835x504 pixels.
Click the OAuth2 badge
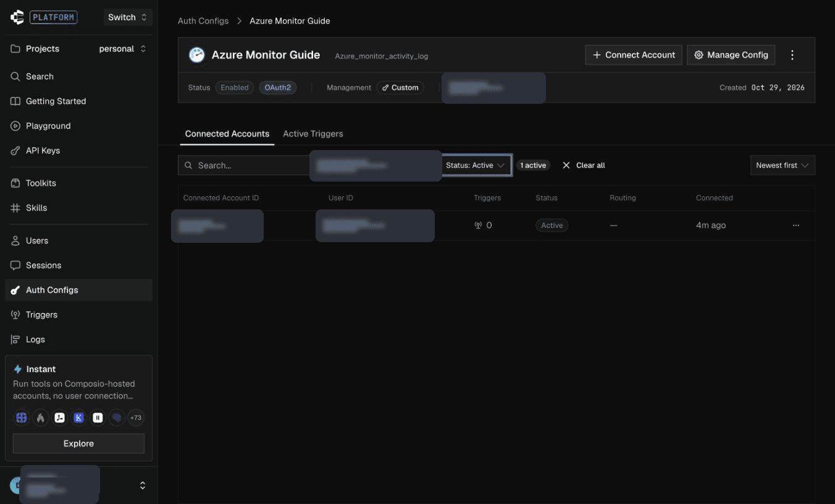pos(278,88)
